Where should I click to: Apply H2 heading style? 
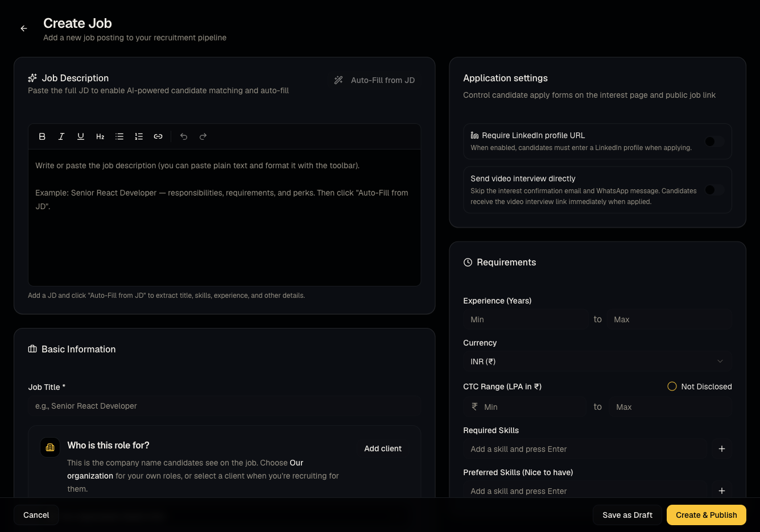[100, 136]
